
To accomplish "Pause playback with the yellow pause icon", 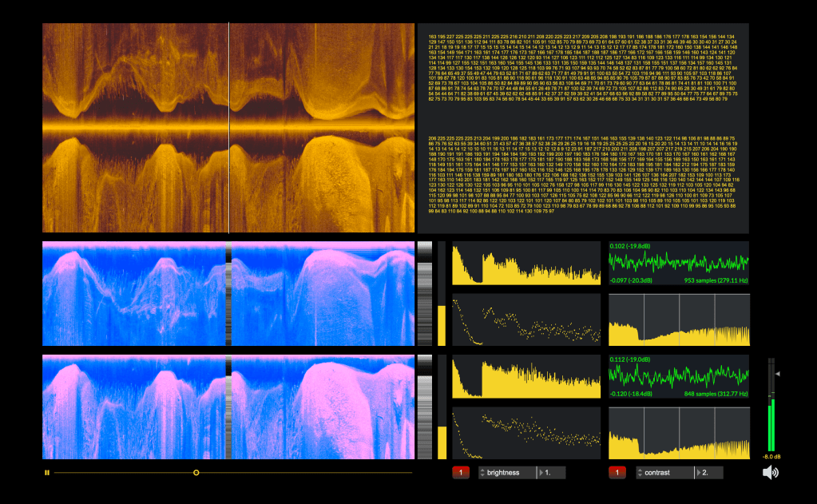I will 47,473.
